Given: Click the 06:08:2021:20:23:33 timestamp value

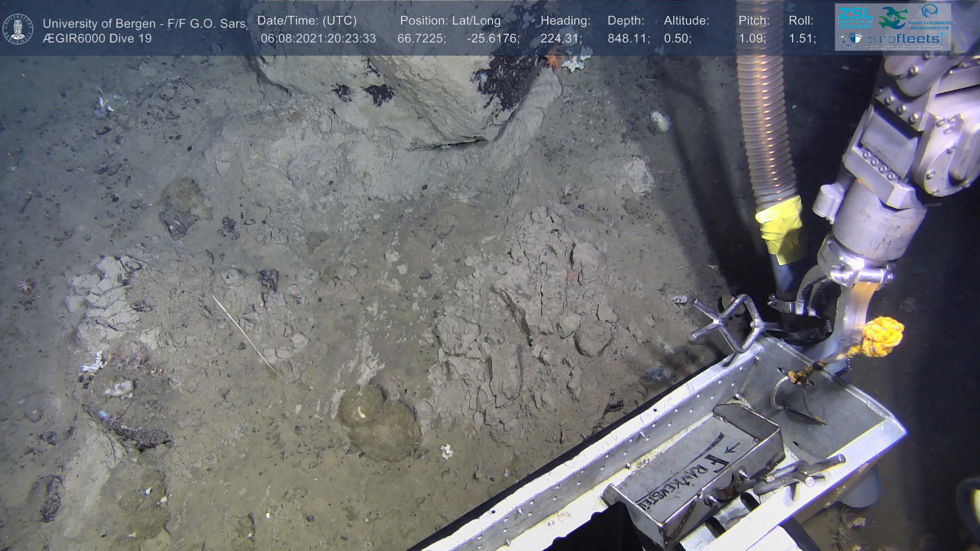Looking at the screenshot, I should [x=318, y=39].
